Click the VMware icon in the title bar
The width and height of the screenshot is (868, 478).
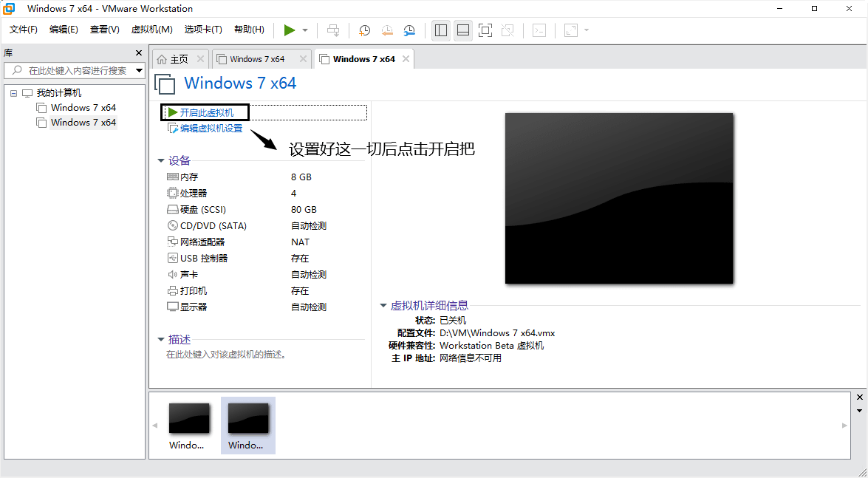[x=9, y=9]
